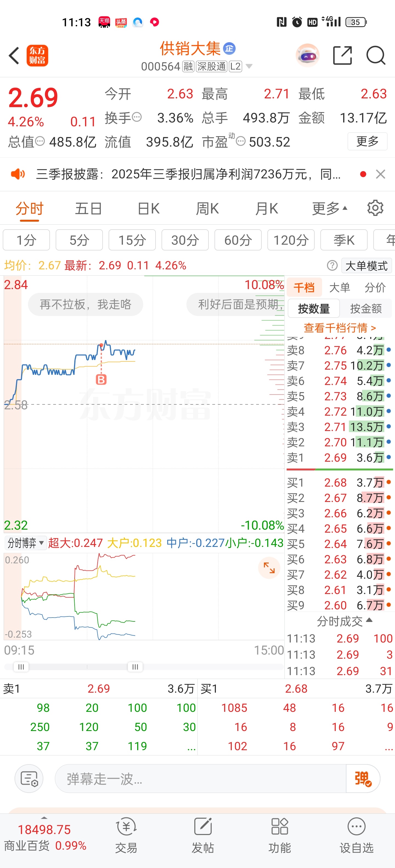Switch to the 日K tab
Image resolution: width=395 pixels, height=868 pixels.
coord(148,209)
